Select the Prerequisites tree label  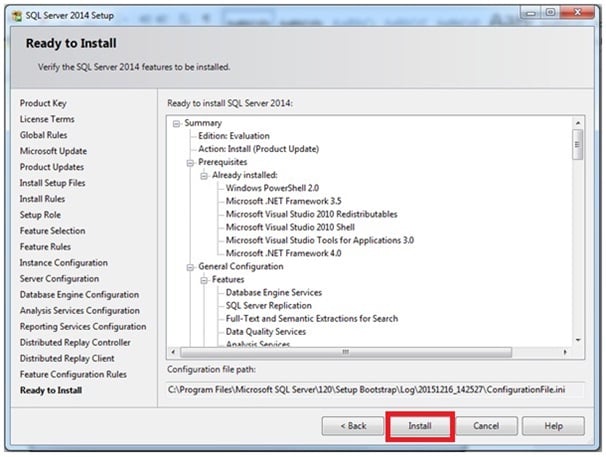pyautogui.click(x=223, y=162)
